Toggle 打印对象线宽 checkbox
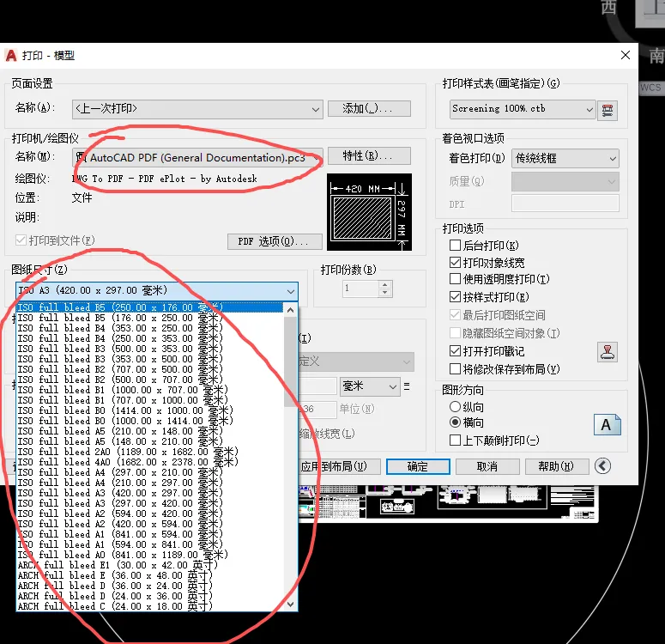Screen dimensions: 665x644 click(455, 263)
